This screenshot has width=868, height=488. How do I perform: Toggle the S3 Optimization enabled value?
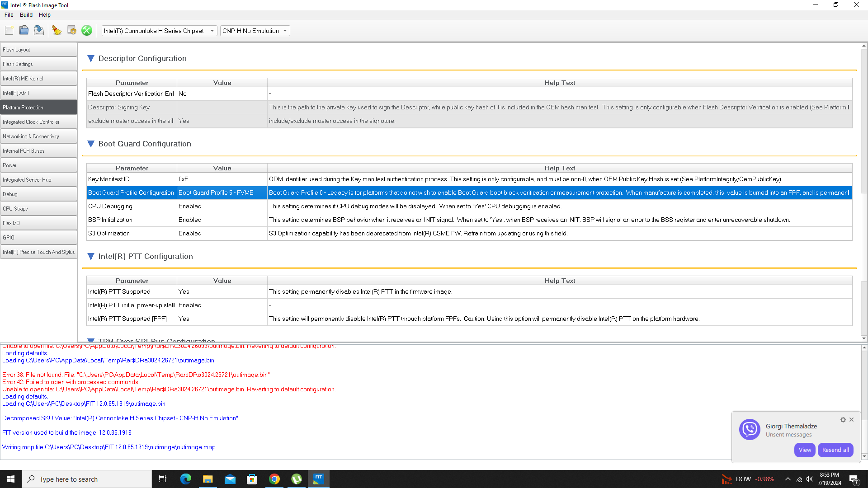pyautogui.click(x=222, y=233)
